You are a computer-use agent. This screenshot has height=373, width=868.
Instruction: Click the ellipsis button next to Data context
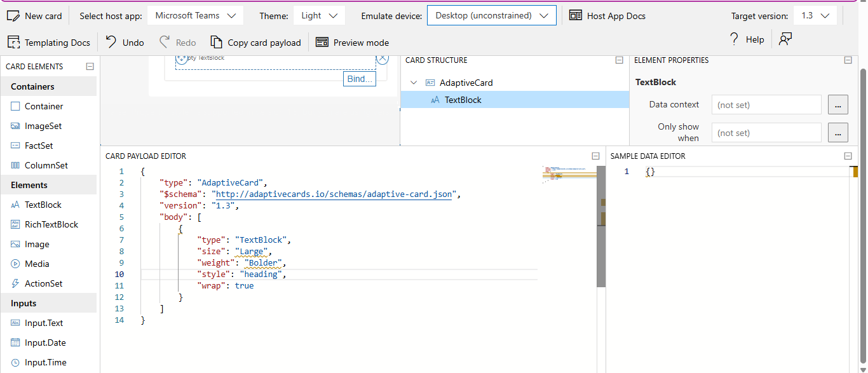click(838, 105)
